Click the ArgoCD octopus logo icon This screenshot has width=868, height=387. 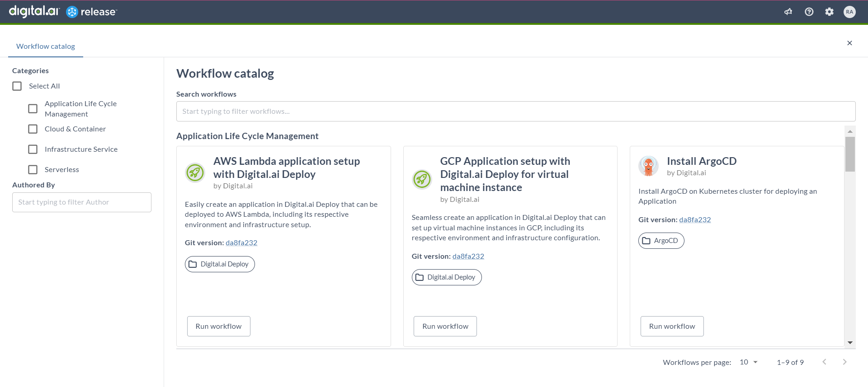[648, 166]
